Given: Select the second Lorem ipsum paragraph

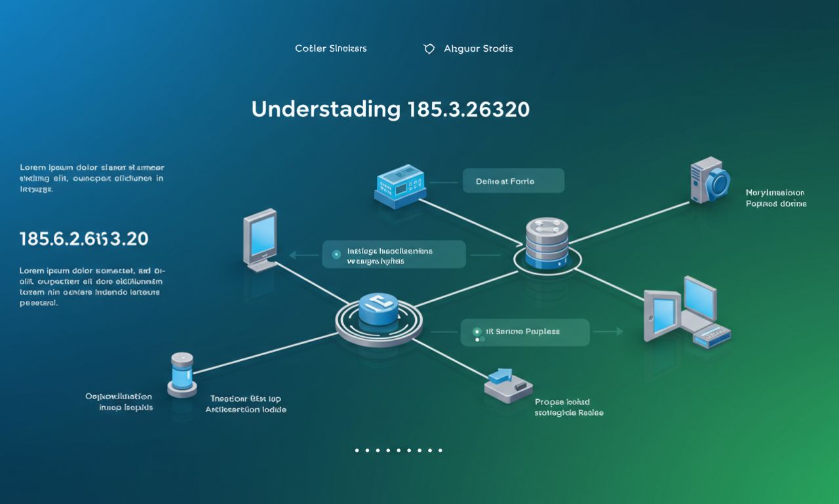Looking at the screenshot, I should [x=92, y=286].
